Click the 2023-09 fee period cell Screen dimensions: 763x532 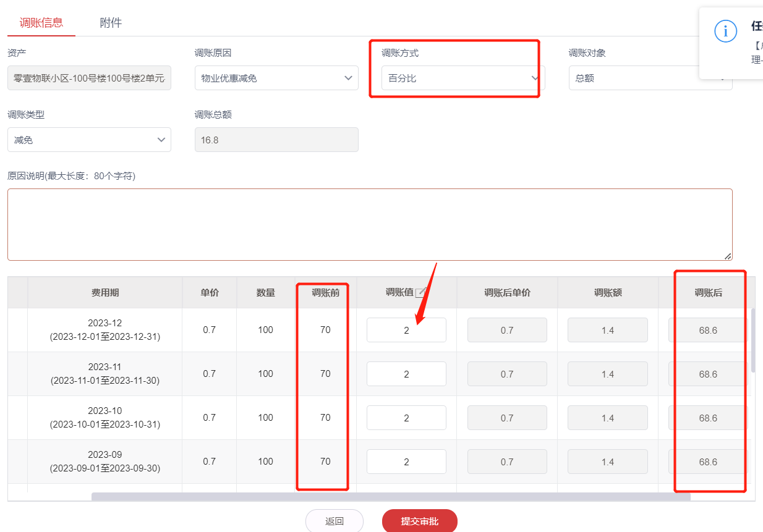point(105,462)
